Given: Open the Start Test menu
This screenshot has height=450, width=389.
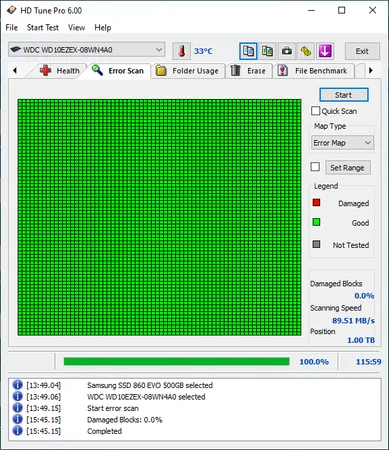Looking at the screenshot, I should (43, 28).
